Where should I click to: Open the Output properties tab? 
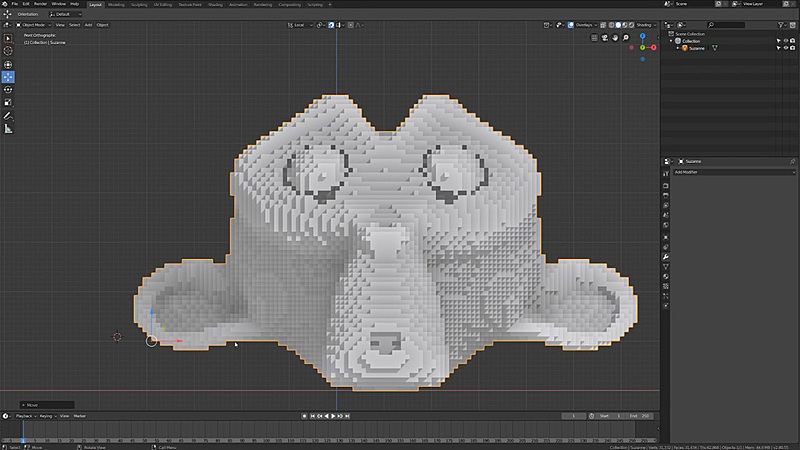click(x=666, y=195)
